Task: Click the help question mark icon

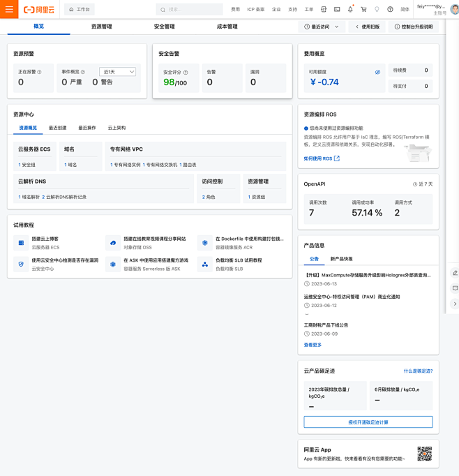Action: (x=390, y=10)
